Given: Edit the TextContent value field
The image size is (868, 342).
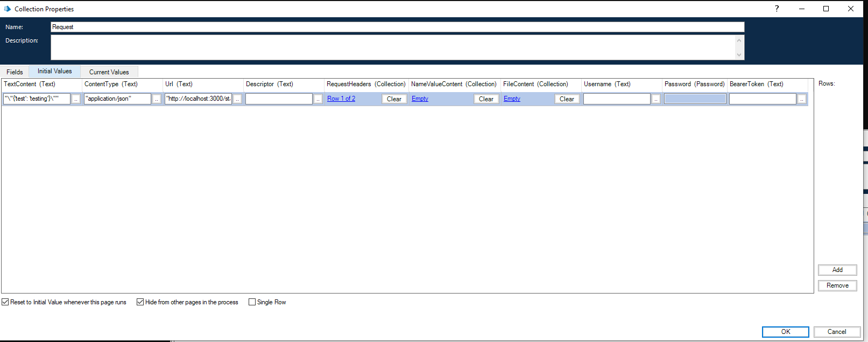Looking at the screenshot, I should tap(37, 99).
